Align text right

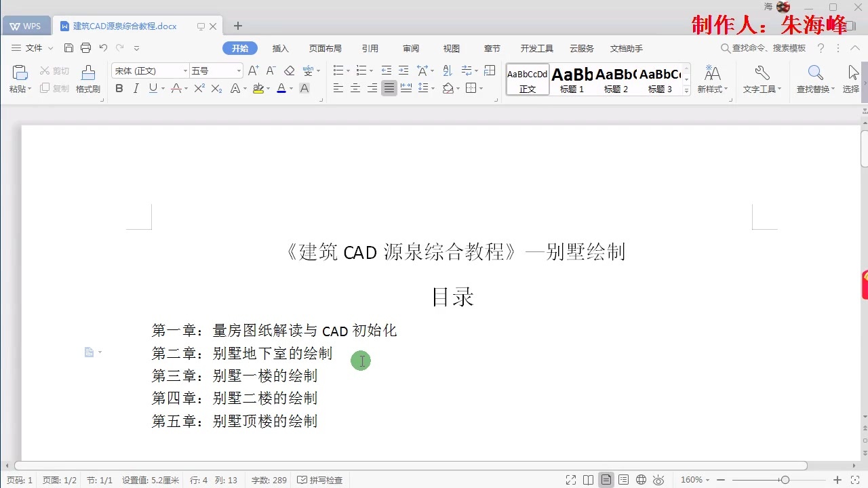point(372,88)
